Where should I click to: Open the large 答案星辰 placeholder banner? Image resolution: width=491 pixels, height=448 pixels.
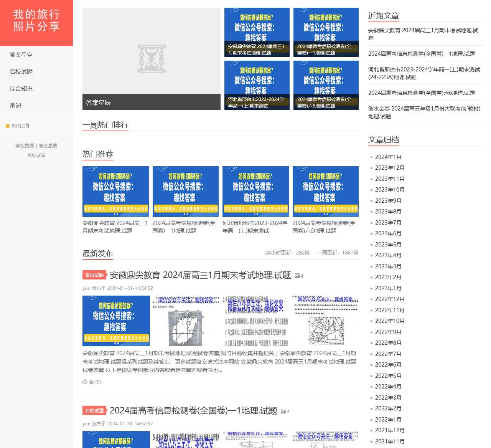(152, 59)
